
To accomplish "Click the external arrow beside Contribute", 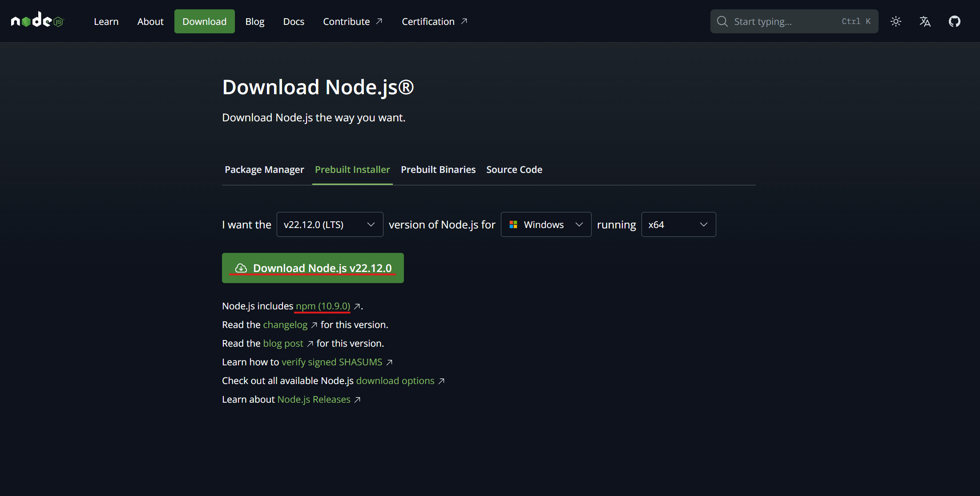I will coord(379,21).
